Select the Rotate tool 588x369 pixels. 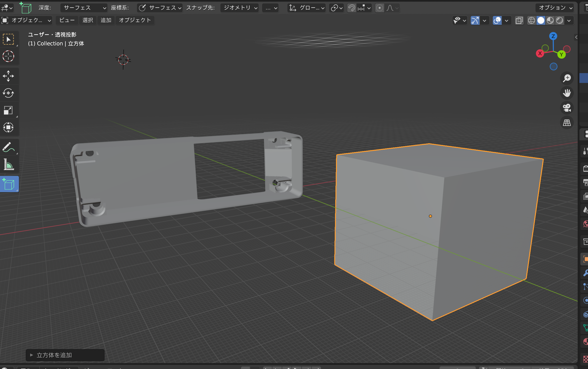click(x=8, y=93)
